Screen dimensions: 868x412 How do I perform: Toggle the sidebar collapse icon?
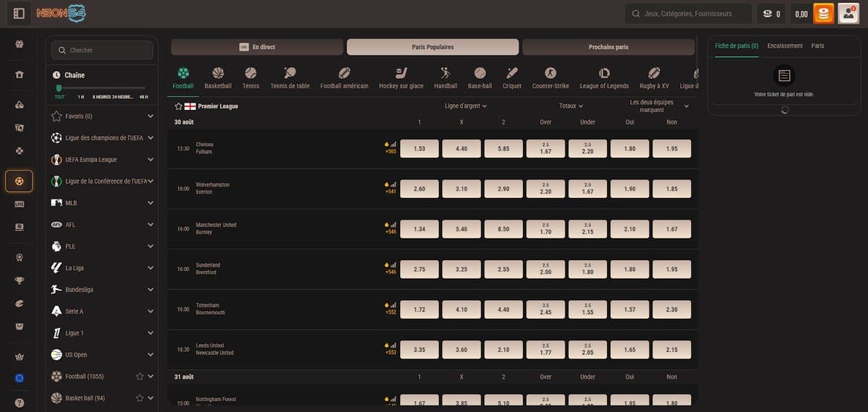point(19,13)
